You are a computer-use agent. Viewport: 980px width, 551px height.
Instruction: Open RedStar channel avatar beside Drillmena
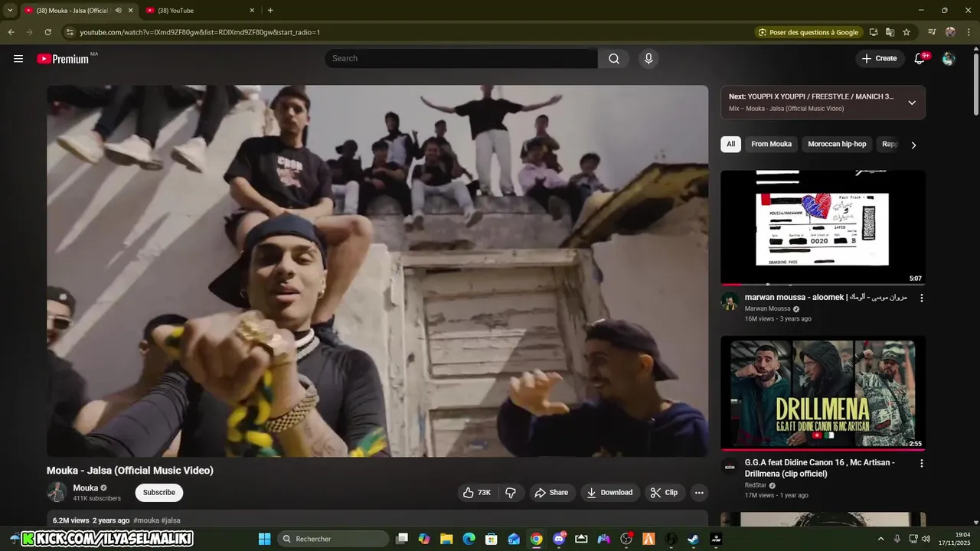click(730, 466)
